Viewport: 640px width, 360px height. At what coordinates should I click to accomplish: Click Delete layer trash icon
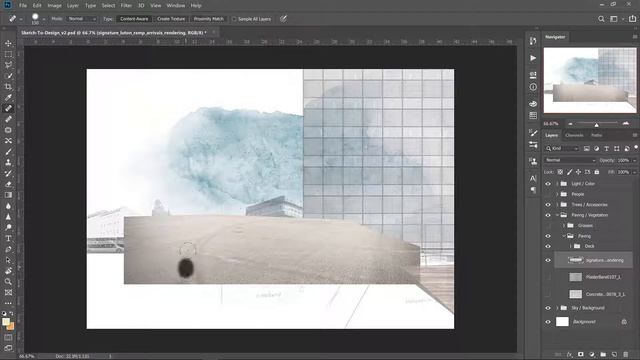(x=626, y=354)
